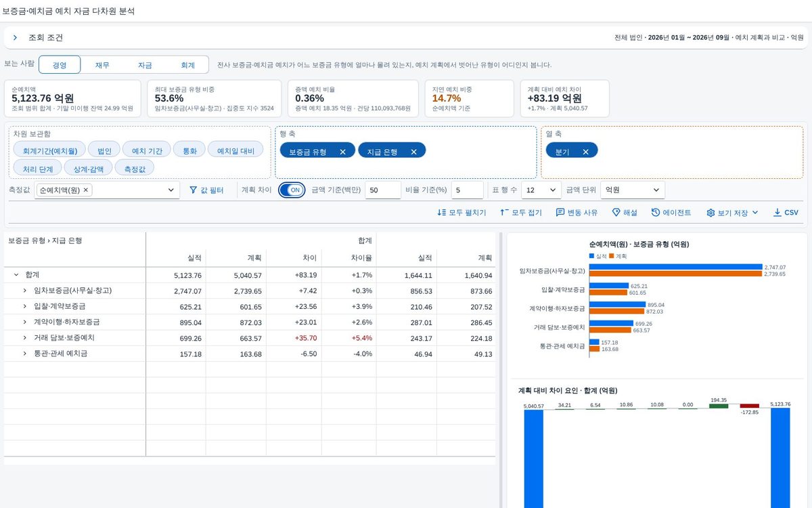Open the 금액 단위 억원 dropdown
Screen dimensions: 812x508
click(x=633, y=190)
